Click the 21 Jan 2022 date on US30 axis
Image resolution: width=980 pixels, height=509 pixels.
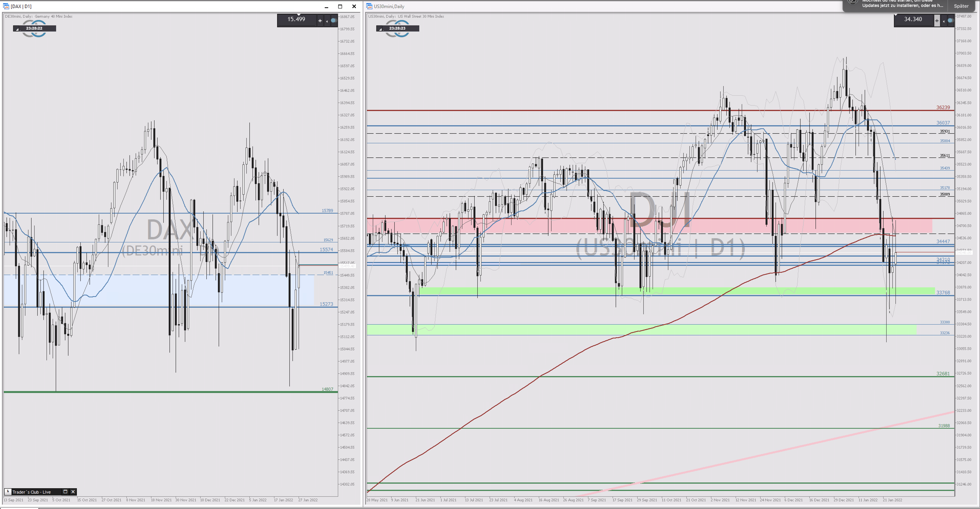click(x=893, y=500)
